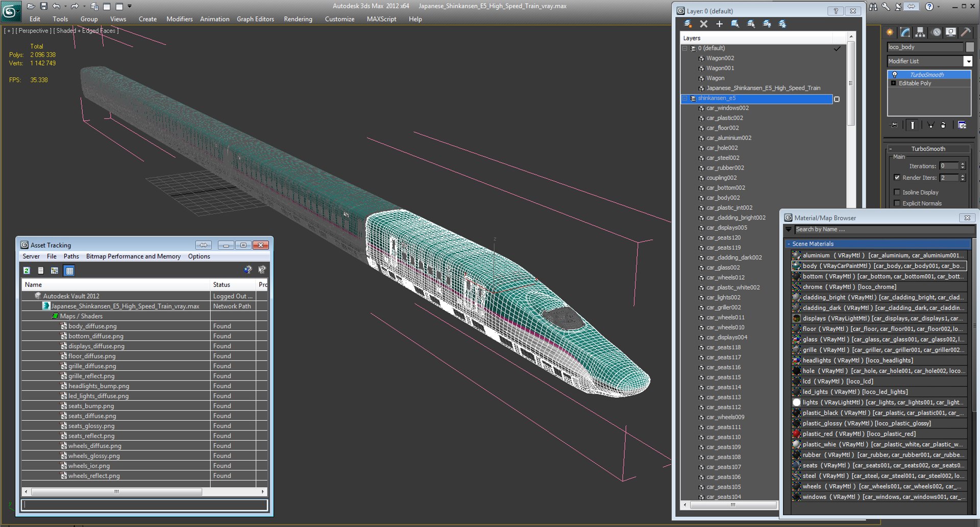The width and height of the screenshot is (980, 527).
Task: Toggle selection box beside shinkansen_e5 layer
Action: [x=837, y=99]
